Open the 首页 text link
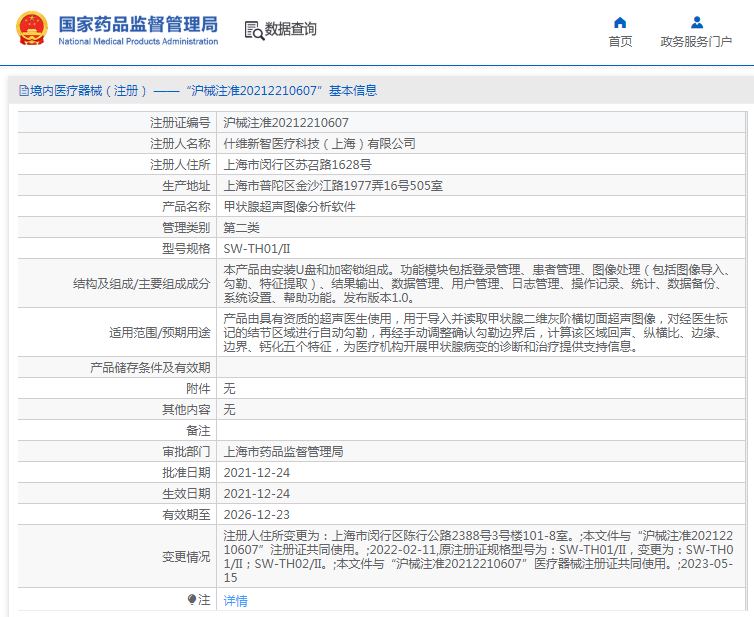Viewport: 754px width, 617px height. [620, 42]
